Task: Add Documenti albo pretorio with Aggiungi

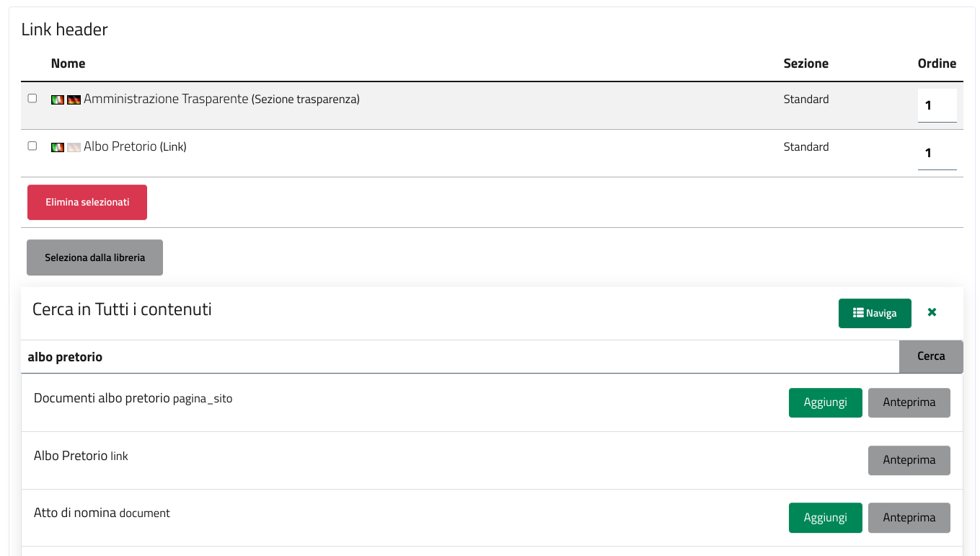Action: pos(825,402)
